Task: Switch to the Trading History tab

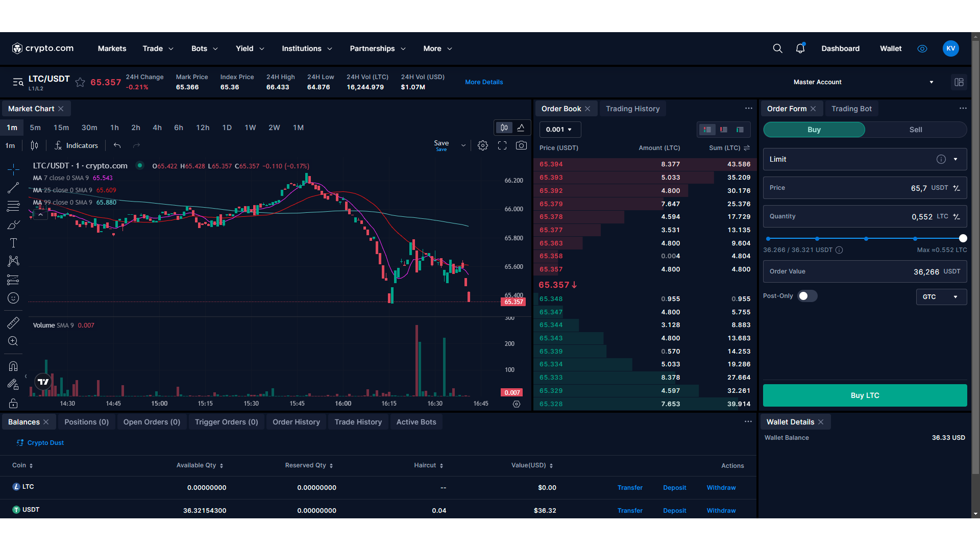Action: 632,109
